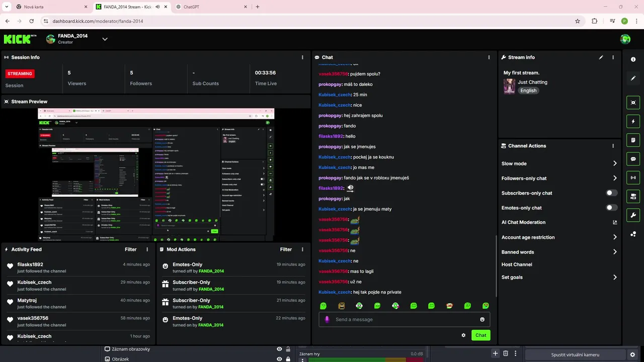Click the pencil edit icon in right sidebar
The image size is (644, 362).
633,78
